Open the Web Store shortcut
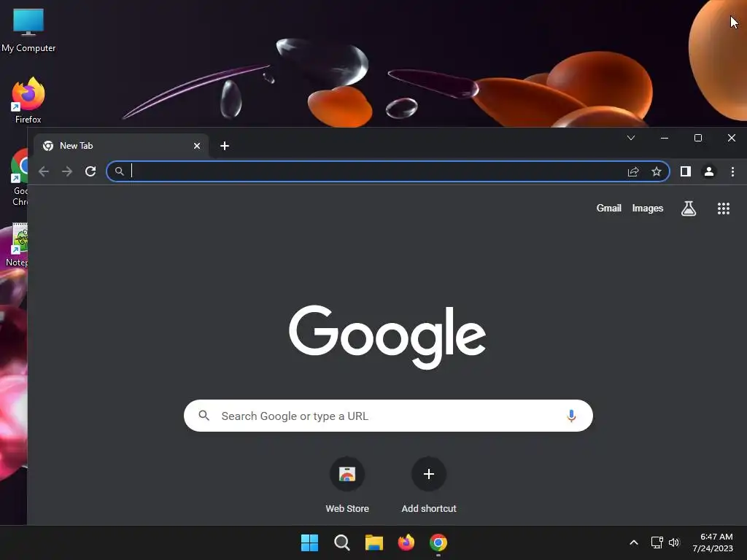Viewport: 747px width, 560px height. click(x=347, y=485)
